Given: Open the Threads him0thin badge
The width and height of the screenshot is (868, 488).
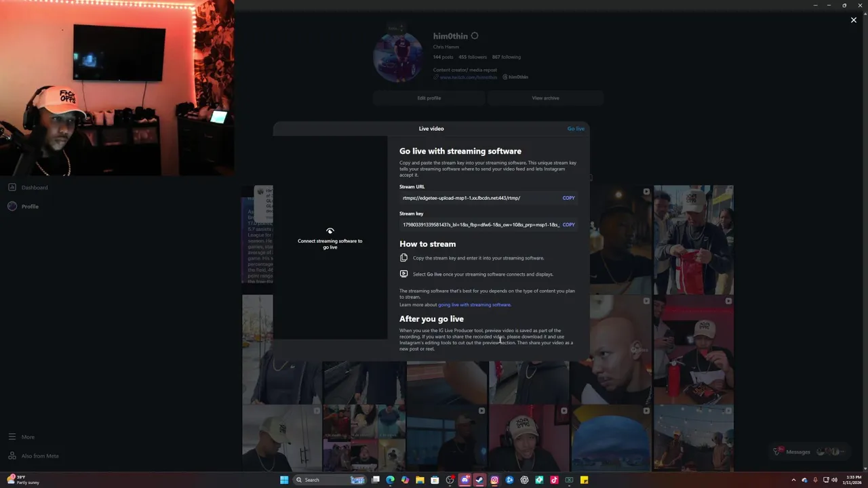Looking at the screenshot, I should pyautogui.click(x=515, y=77).
